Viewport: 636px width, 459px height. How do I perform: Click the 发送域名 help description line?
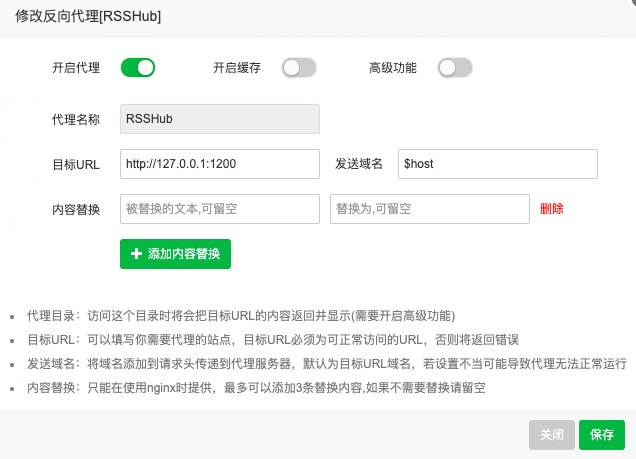[320, 363]
